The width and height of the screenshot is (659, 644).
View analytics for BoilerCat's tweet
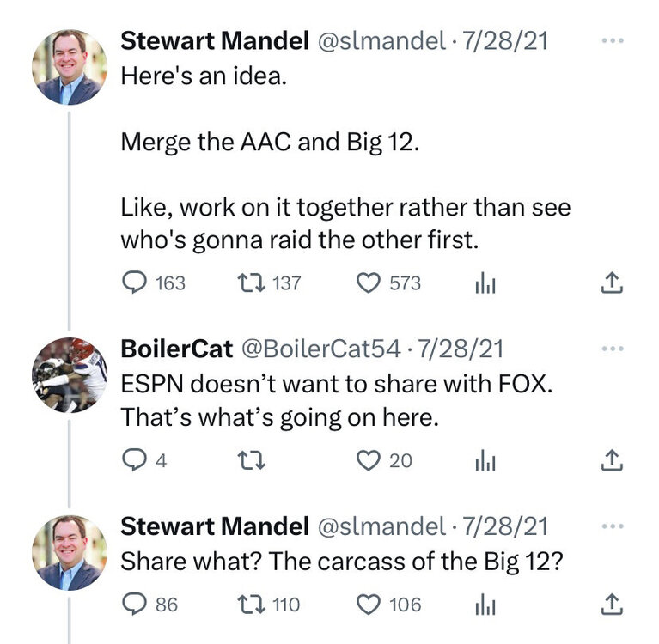click(486, 460)
